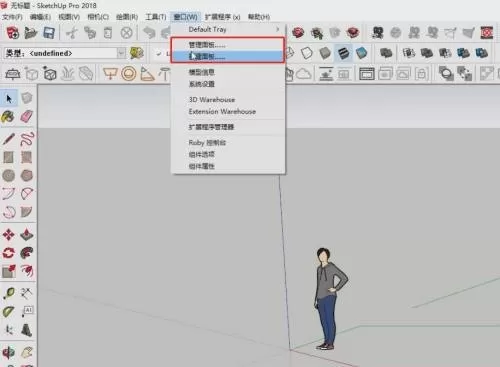Open 模型信息 from the Window menu
The width and height of the screenshot is (500, 367).
[x=228, y=72]
